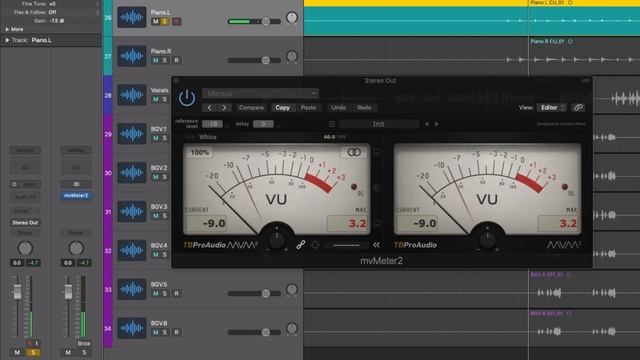
Task: Click the diamond settings icon below meters
Action: [x=315, y=245]
